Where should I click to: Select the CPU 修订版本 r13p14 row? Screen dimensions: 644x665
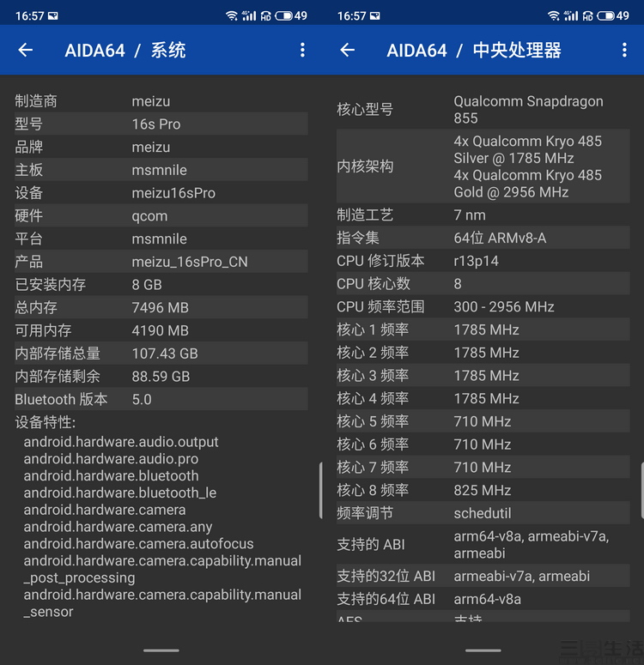(483, 260)
